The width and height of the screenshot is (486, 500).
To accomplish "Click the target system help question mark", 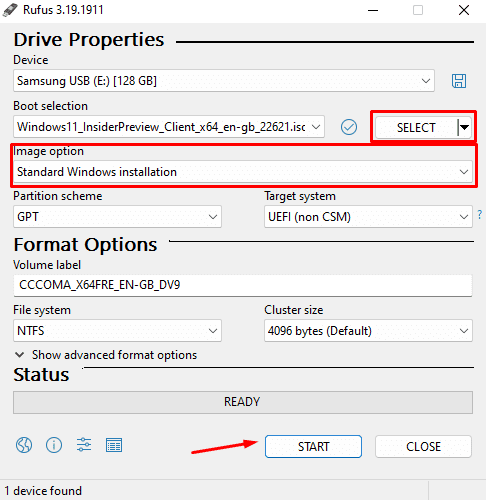I will pyautogui.click(x=480, y=214).
